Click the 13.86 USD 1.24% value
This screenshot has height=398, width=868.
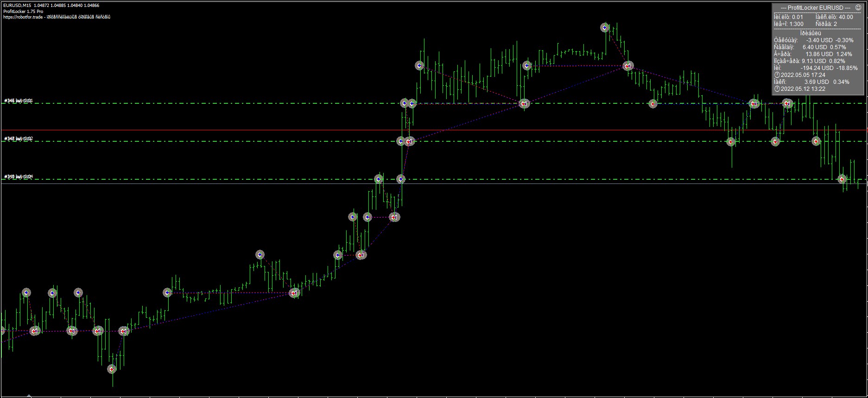click(829, 54)
